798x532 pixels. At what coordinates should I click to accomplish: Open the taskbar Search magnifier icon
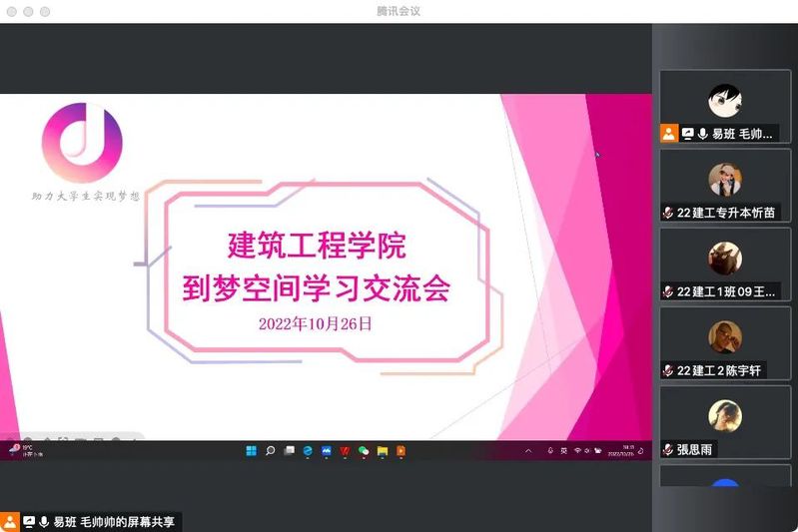[x=270, y=451]
